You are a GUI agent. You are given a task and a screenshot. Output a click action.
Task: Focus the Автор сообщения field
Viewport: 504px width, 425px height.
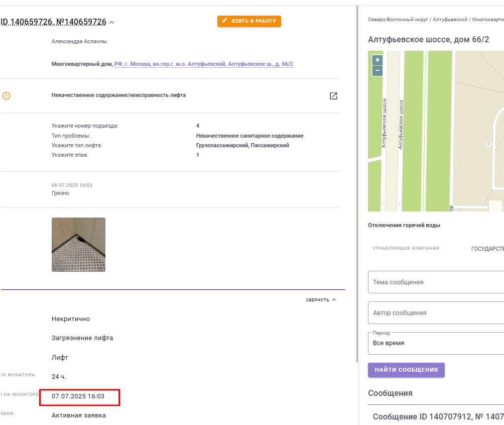(436, 312)
